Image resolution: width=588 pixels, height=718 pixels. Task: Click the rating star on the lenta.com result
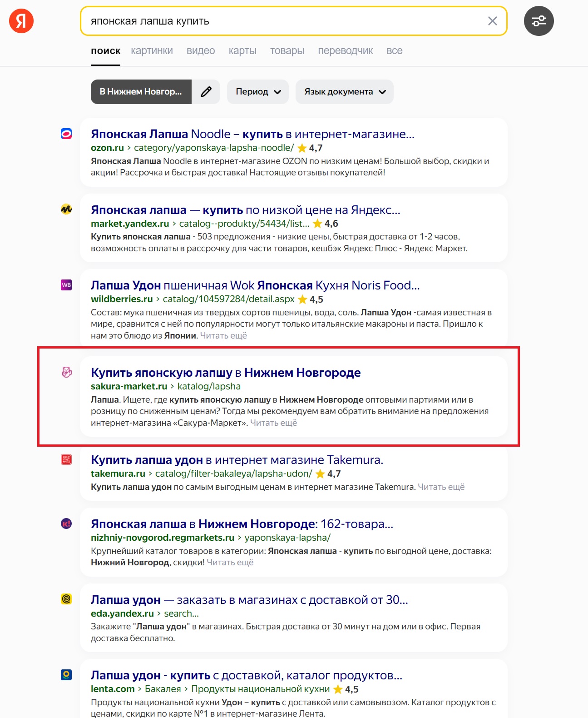pos(338,689)
